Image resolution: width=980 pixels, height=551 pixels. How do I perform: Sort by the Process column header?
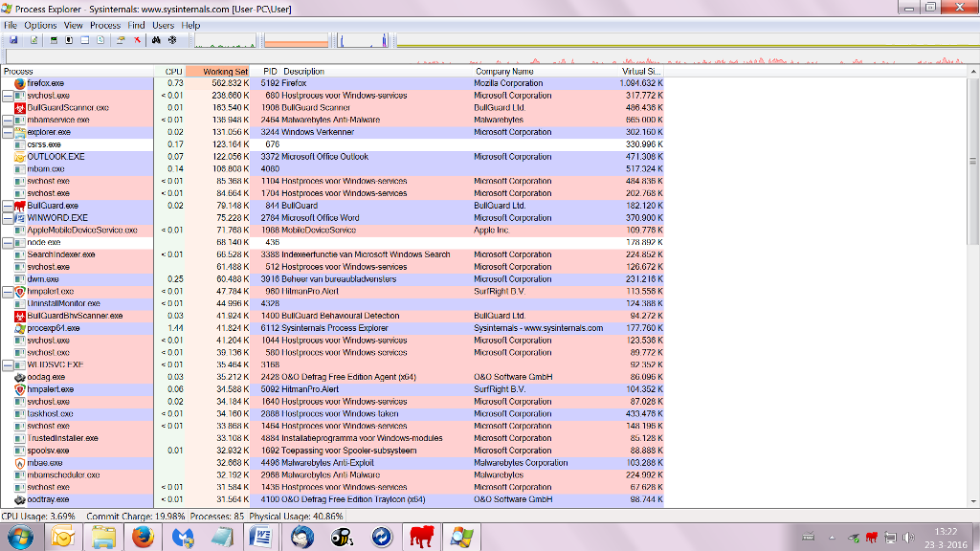coord(77,71)
